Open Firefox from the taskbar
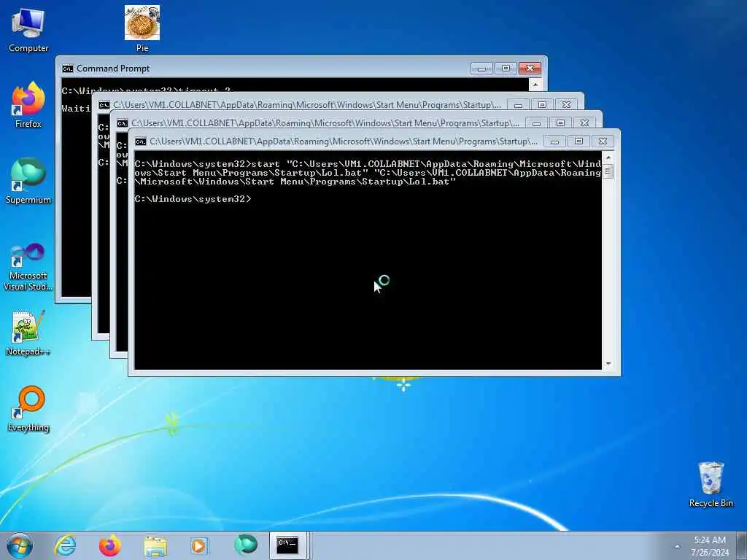Image resolution: width=747 pixels, height=560 pixels. [x=109, y=545]
